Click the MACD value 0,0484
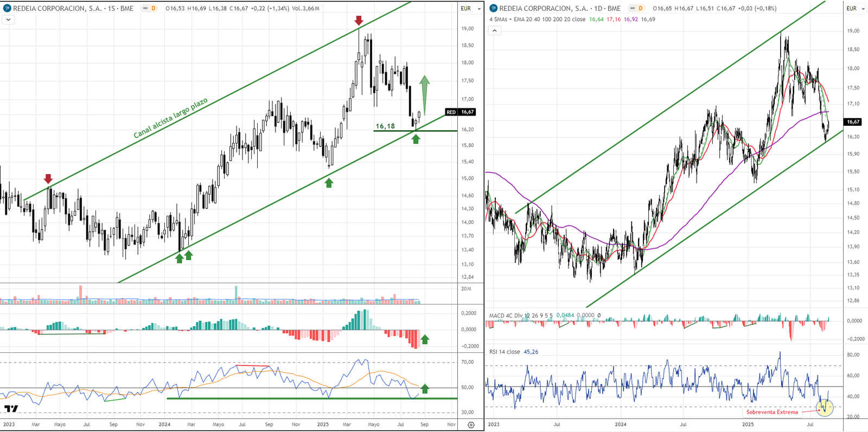868x432 pixels. point(565,315)
